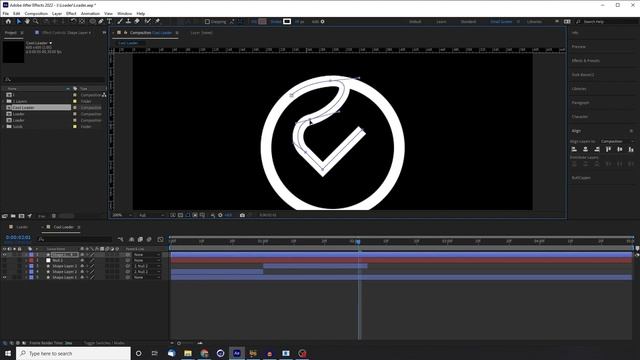Open parent dropdown for Null 1 layer
The width and height of the screenshot is (640, 360).
point(147,260)
